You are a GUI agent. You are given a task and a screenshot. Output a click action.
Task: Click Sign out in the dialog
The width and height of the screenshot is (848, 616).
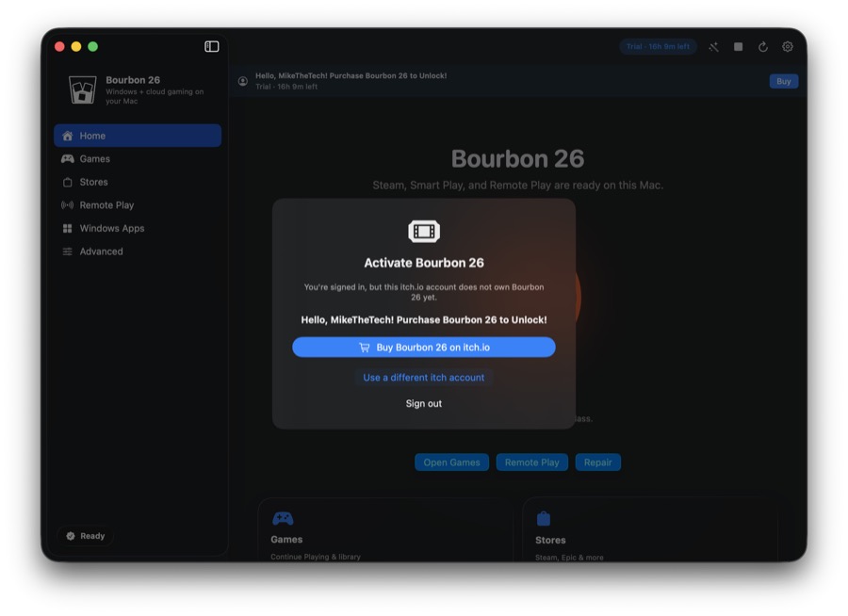tap(424, 403)
